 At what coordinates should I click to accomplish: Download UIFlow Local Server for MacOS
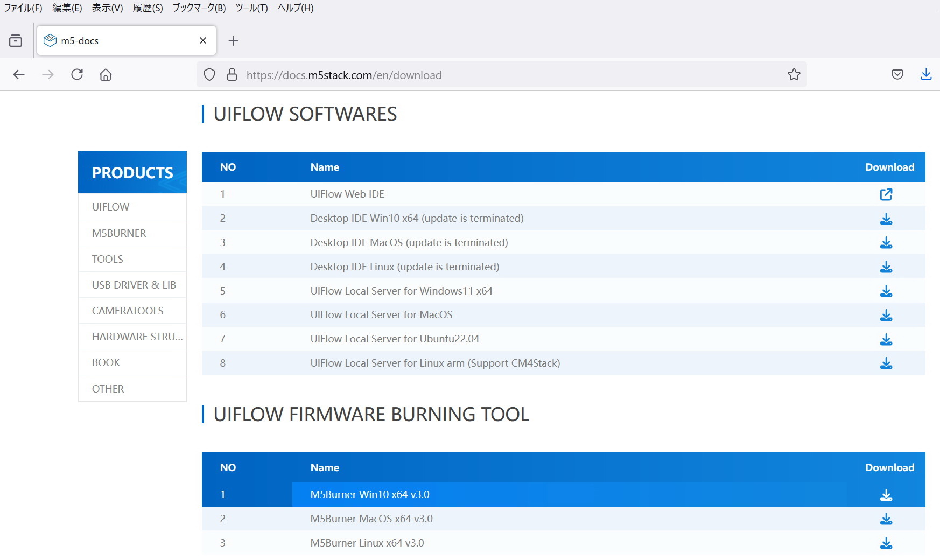click(x=886, y=315)
